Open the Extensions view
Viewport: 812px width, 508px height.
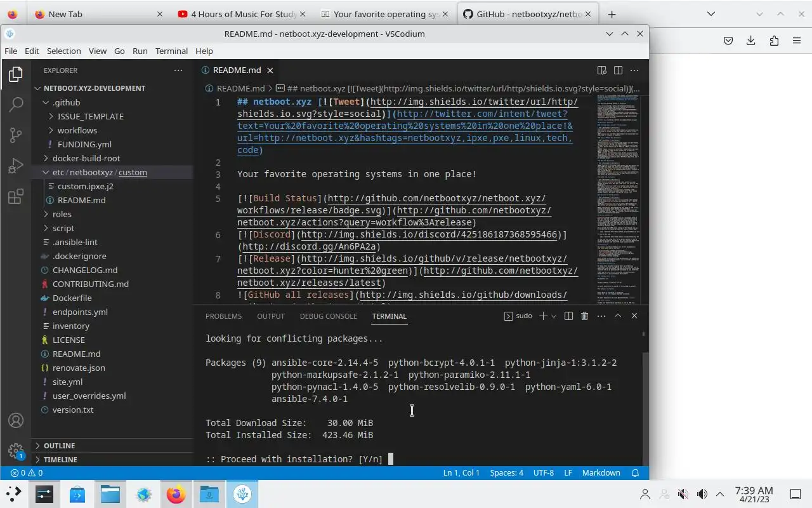click(x=16, y=197)
